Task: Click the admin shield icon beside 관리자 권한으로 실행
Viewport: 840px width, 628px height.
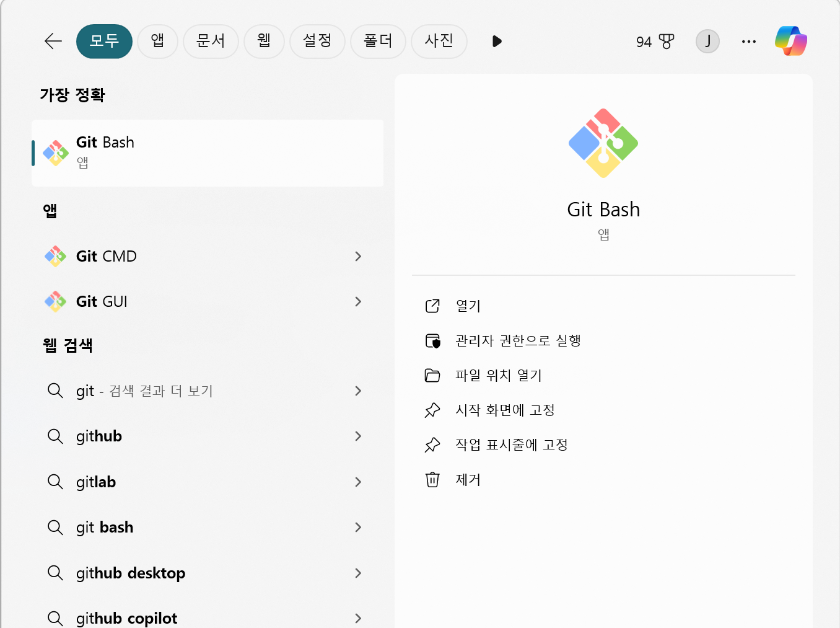Action: coord(432,340)
